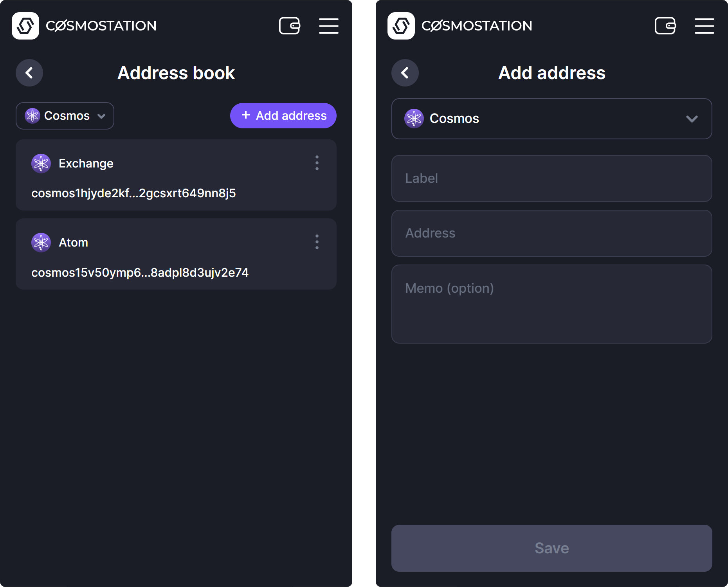Click COSMOSTATION wordmark in Add address panel
This screenshot has height=587, width=728.
(477, 26)
